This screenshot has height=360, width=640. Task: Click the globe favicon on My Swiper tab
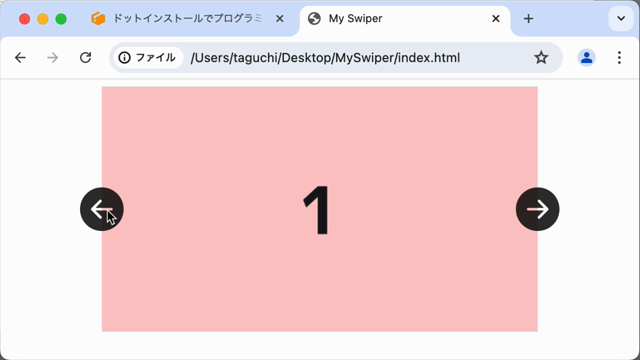tap(314, 18)
